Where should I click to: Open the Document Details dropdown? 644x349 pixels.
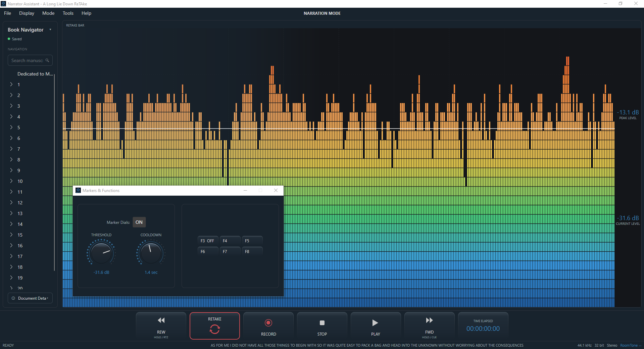point(30,298)
